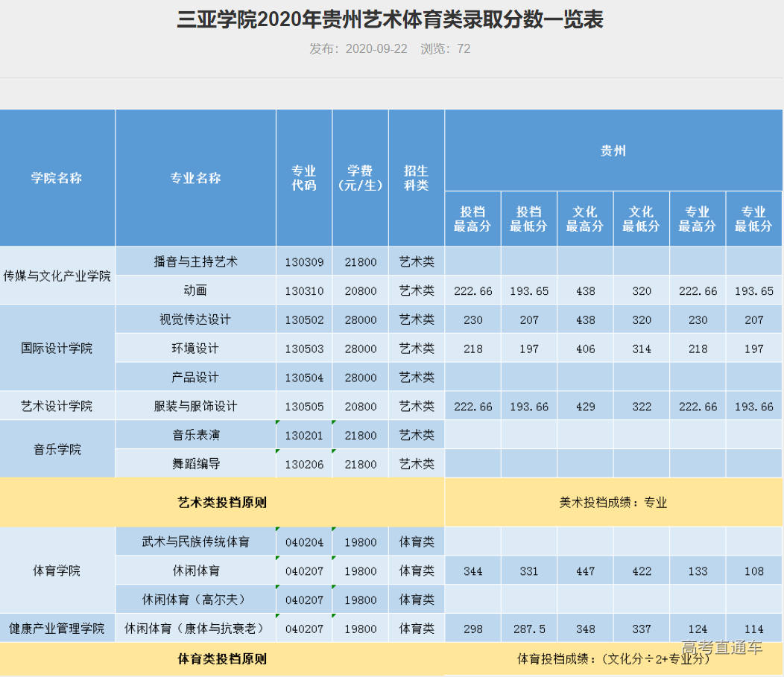
Task: Select the 投档最高分 header cell
Action: 472,217
